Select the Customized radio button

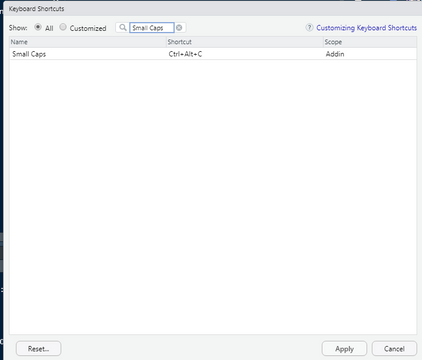tap(63, 27)
